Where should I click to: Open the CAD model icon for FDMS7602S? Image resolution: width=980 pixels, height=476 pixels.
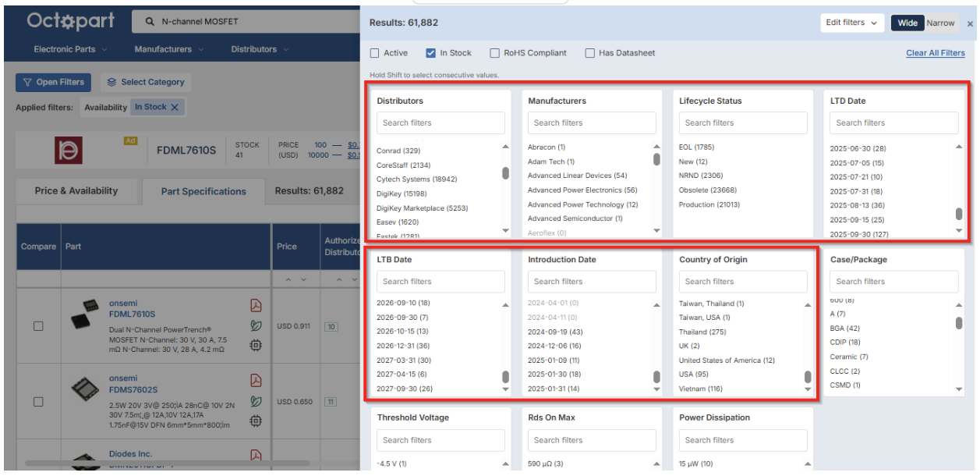coord(255,421)
